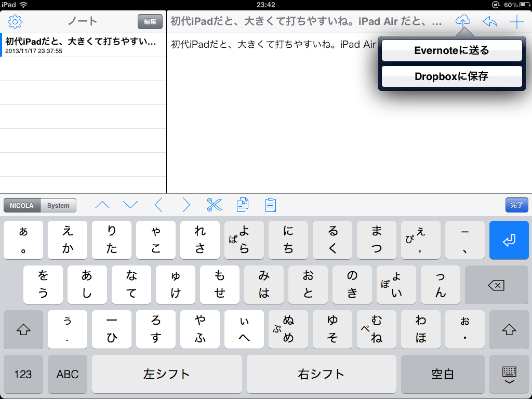
Task: Tap the backspace delete key
Action: 497,285
